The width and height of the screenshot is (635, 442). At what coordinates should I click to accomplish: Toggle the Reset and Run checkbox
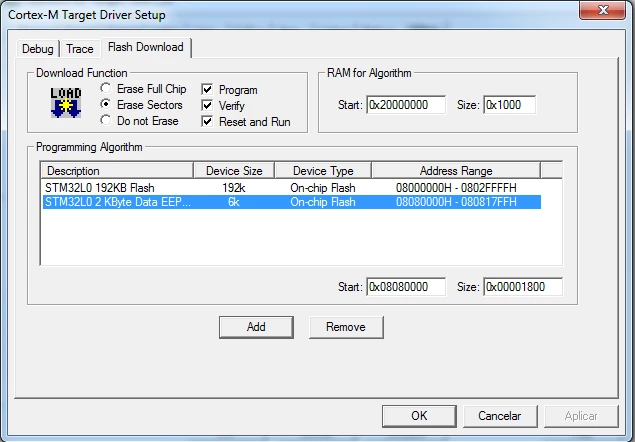pos(207,122)
